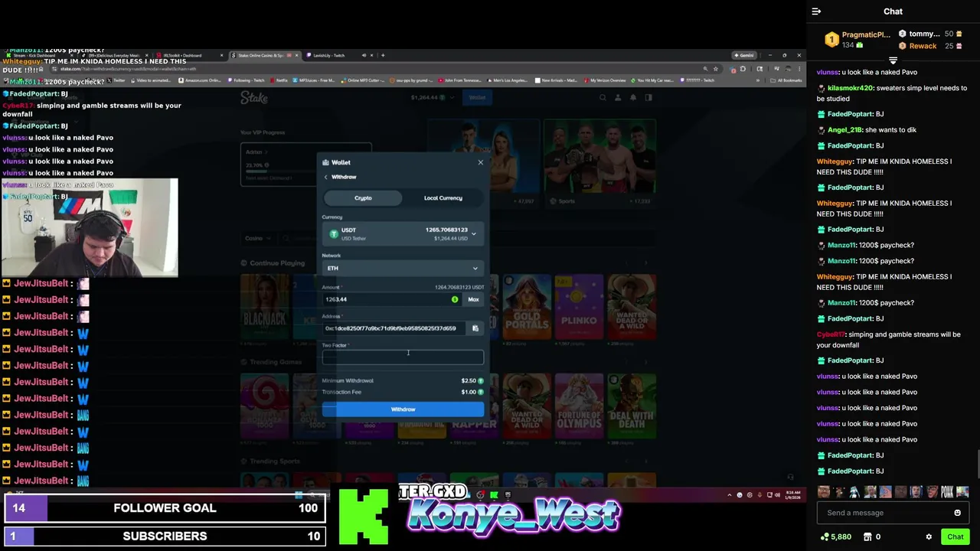The width and height of the screenshot is (980, 551).
Task: Click the Sports category label
Action: (567, 201)
